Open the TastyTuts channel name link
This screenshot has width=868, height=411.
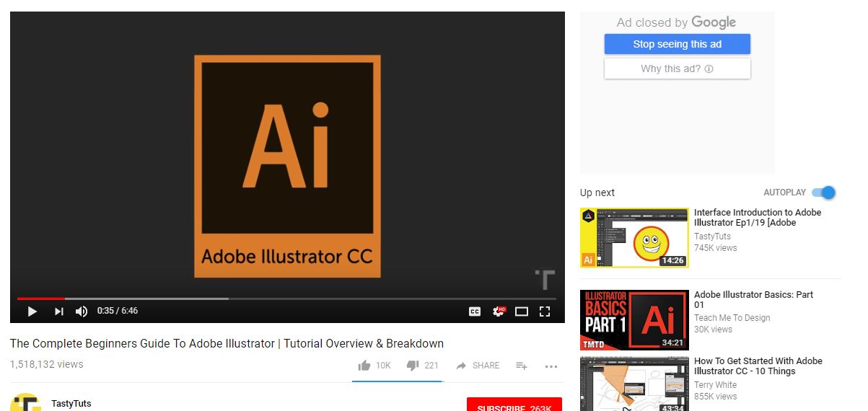click(71, 404)
